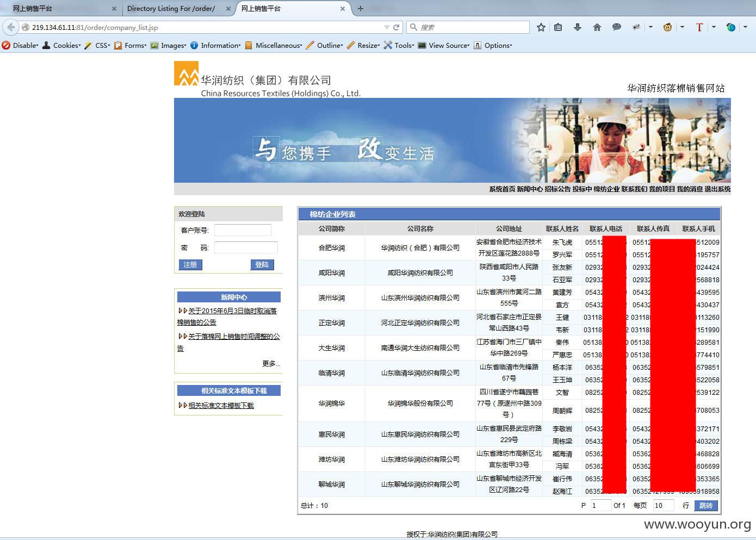Image resolution: width=756 pixels, height=540 pixels.
Task: Go to 联系我们 in navigation bar
Action: (634, 189)
